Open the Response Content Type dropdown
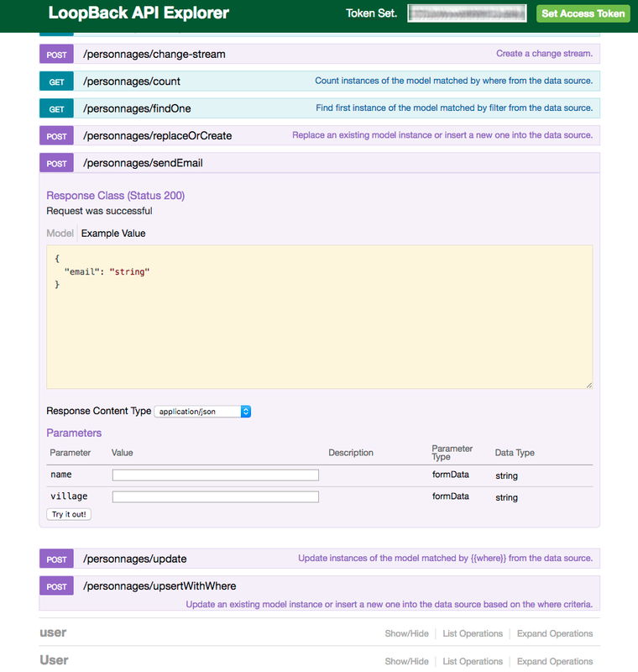 coord(202,412)
